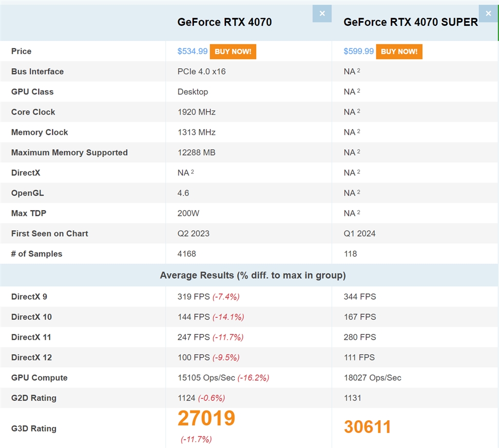Click the Memory Clock row label
This screenshot has height=448, width=499.
(x=39, y=132)
